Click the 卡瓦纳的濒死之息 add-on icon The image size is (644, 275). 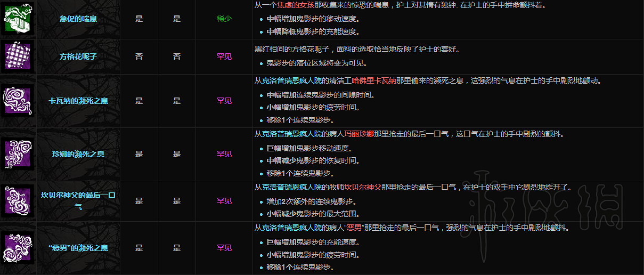tap(18, 101)
